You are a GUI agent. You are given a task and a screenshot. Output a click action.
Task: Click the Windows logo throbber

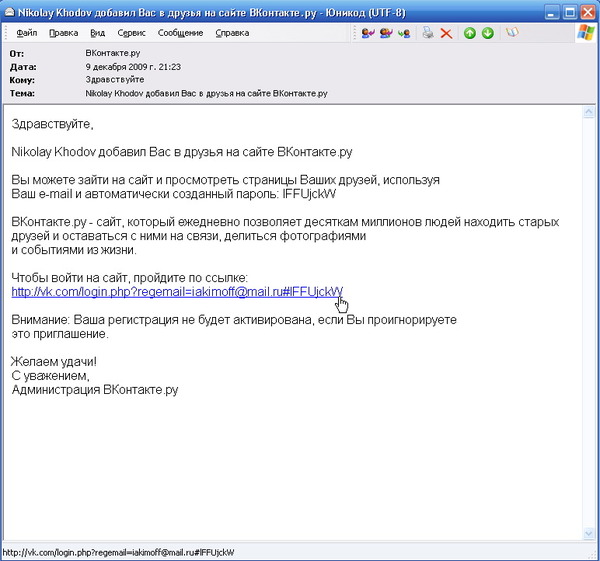[x=586, y=33]
